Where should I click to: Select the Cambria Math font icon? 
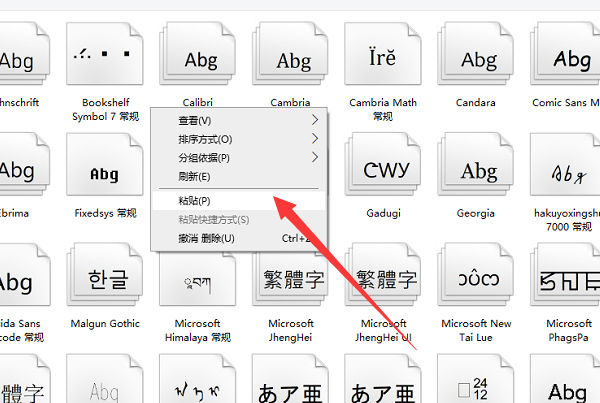383,54
